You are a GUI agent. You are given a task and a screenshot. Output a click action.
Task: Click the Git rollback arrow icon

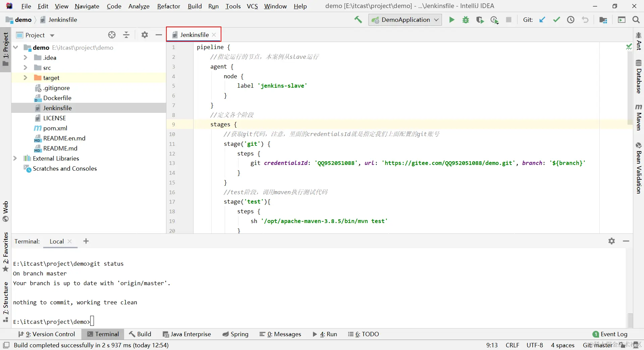pyautogui.click(x=585, y=20)
